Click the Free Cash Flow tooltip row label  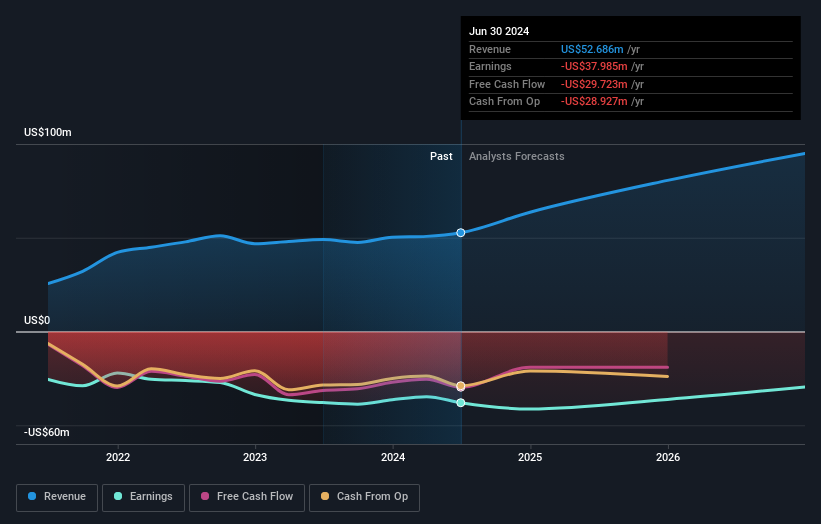(x=507, y=84)
